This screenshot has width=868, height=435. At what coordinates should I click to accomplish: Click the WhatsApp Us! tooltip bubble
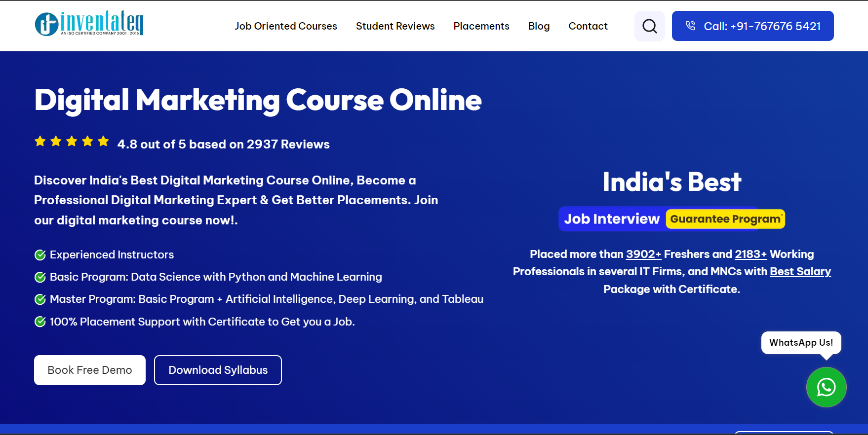tap(801, 343)
